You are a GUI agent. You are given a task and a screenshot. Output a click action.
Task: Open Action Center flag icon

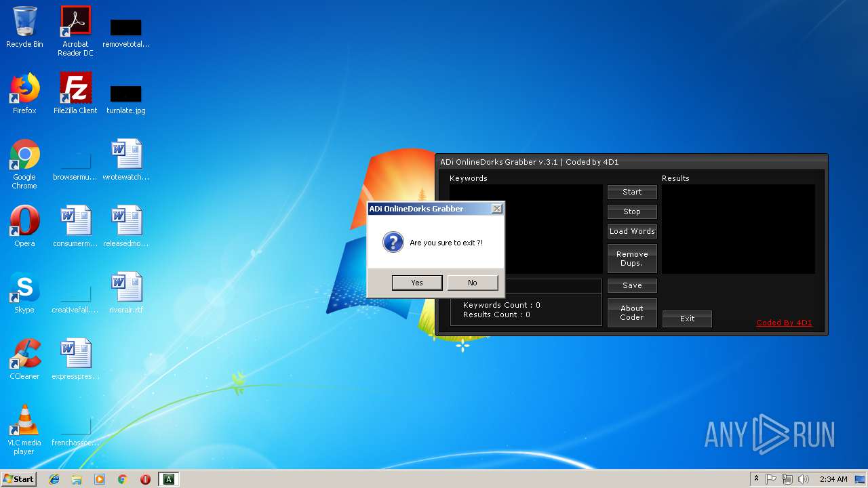[771, 479]
